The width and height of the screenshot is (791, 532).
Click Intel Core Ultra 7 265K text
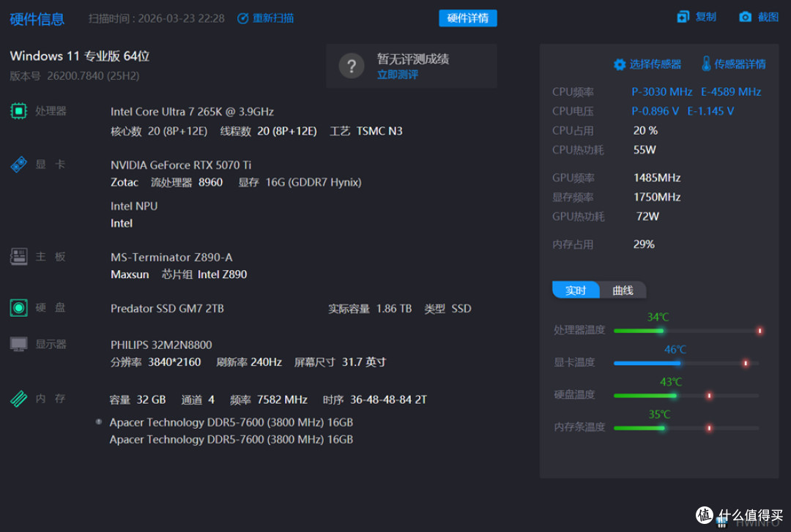coord(192,112)
